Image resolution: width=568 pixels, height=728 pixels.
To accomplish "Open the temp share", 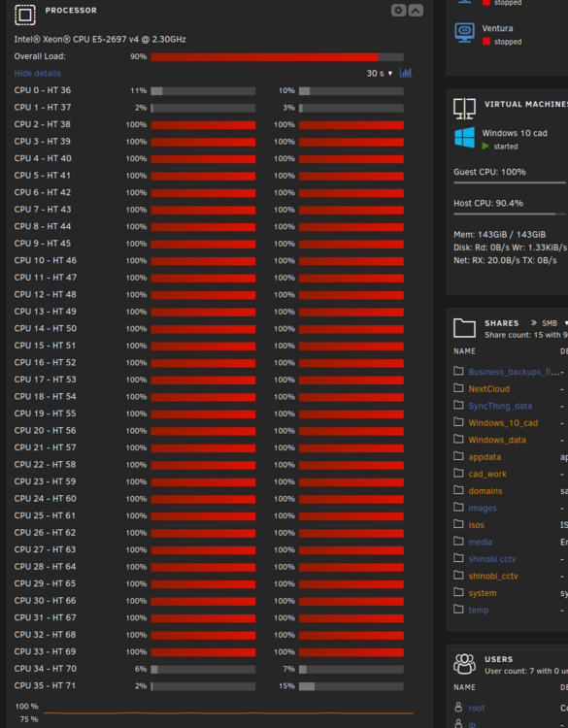I will (x=479, y=611).
